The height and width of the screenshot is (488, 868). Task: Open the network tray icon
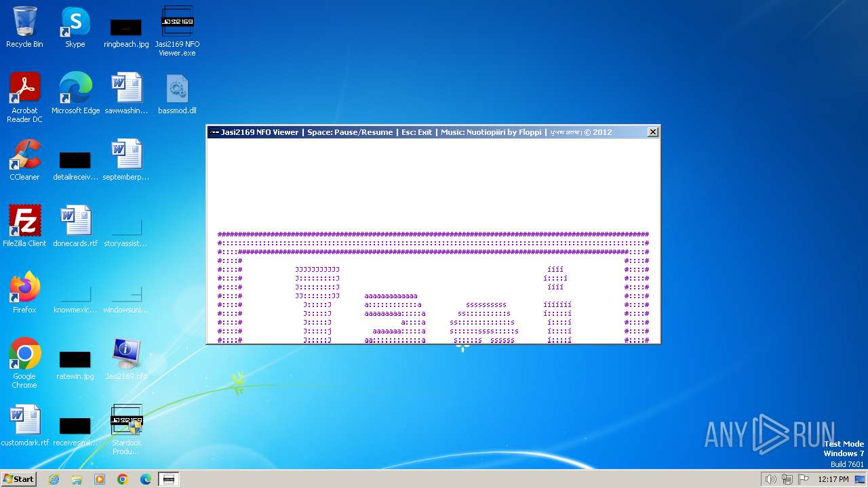coord(787,479)
